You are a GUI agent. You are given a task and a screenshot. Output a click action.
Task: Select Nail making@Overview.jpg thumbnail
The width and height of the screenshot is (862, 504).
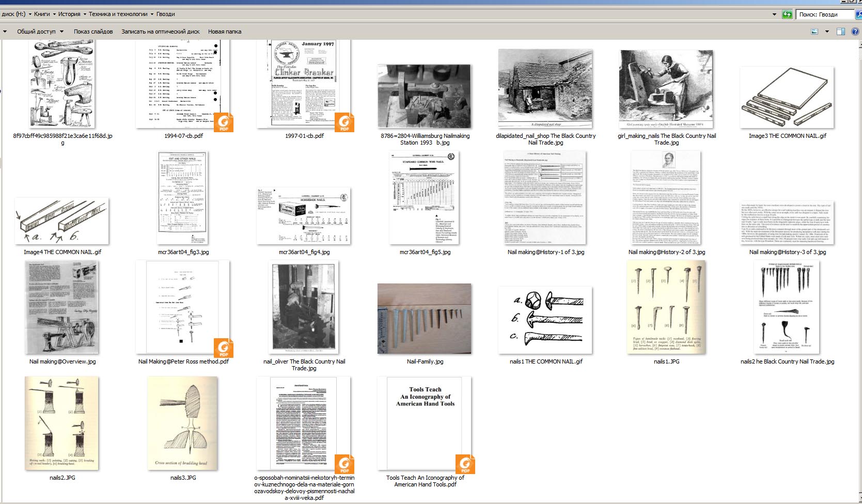point(62,307)
